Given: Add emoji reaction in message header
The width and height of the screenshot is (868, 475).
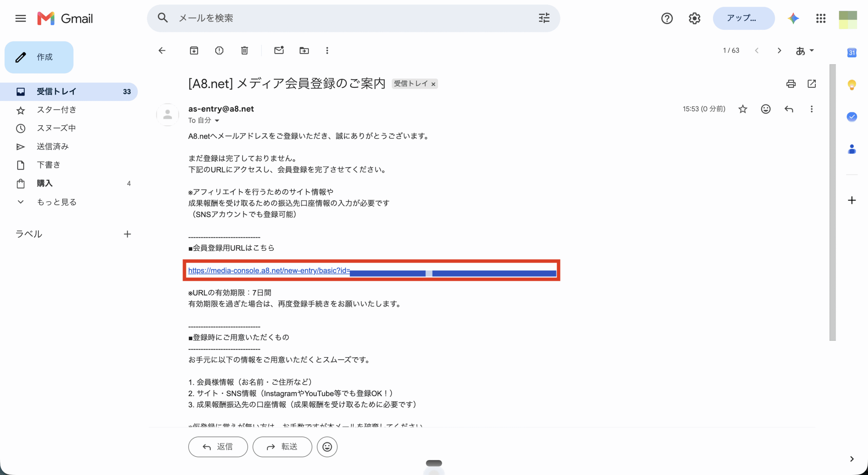Looking at the screenshot, I should (x=766, y=109).
